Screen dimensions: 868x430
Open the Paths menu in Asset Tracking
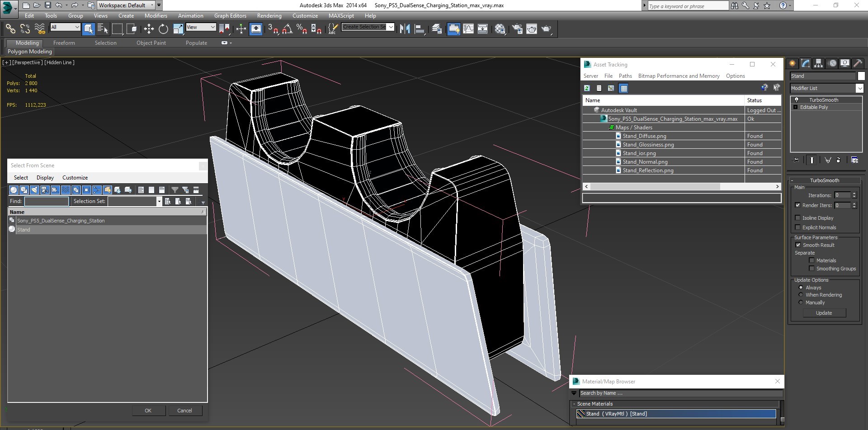pos(625,76)
